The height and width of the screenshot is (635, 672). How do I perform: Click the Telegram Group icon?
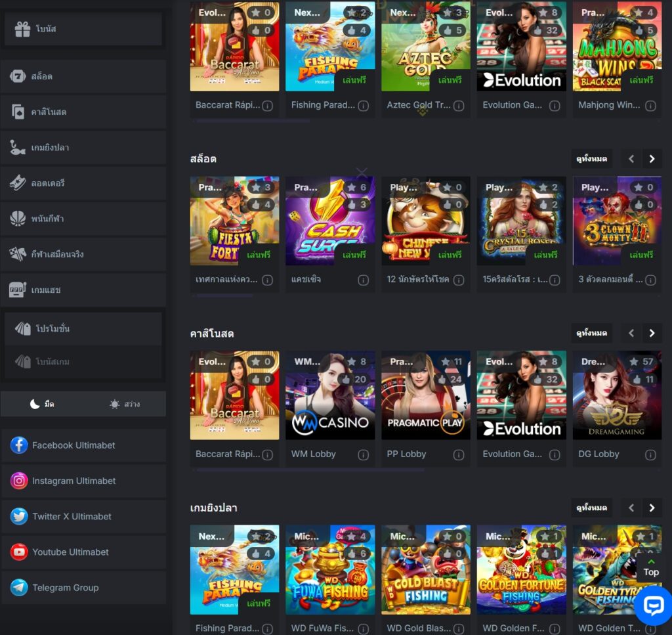tap(19, 588)
